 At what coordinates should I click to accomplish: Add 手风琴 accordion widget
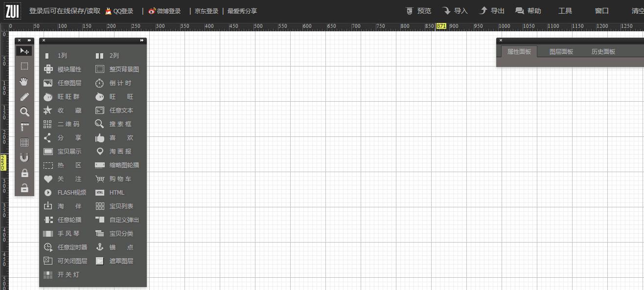click(62, 234)
